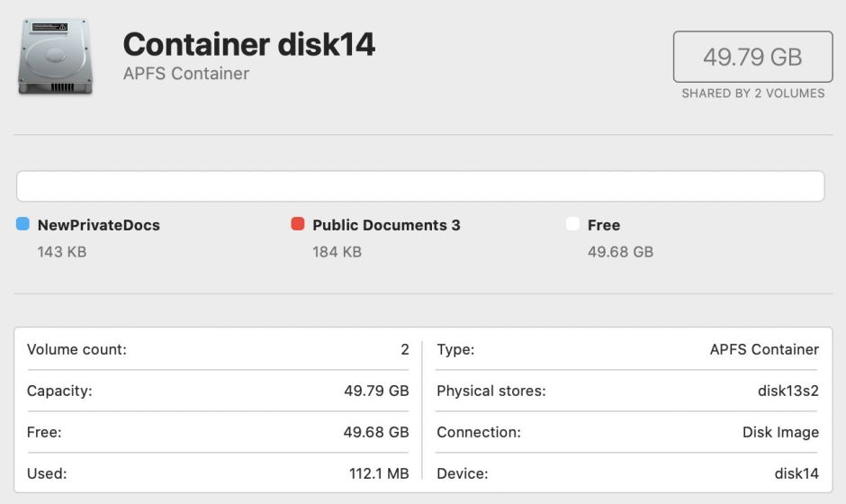Click the hard drive icon
This screenshot has width=846, height=504.
pos(54,56)
